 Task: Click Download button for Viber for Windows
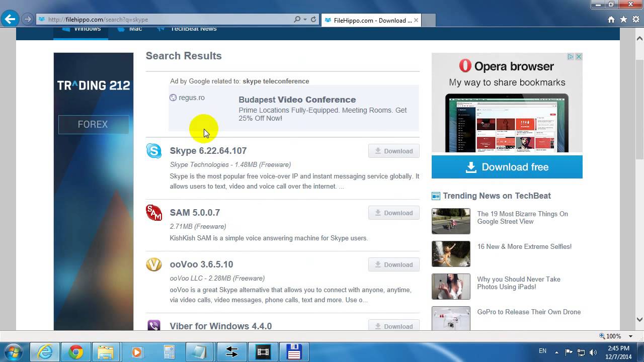coord(394,325)
